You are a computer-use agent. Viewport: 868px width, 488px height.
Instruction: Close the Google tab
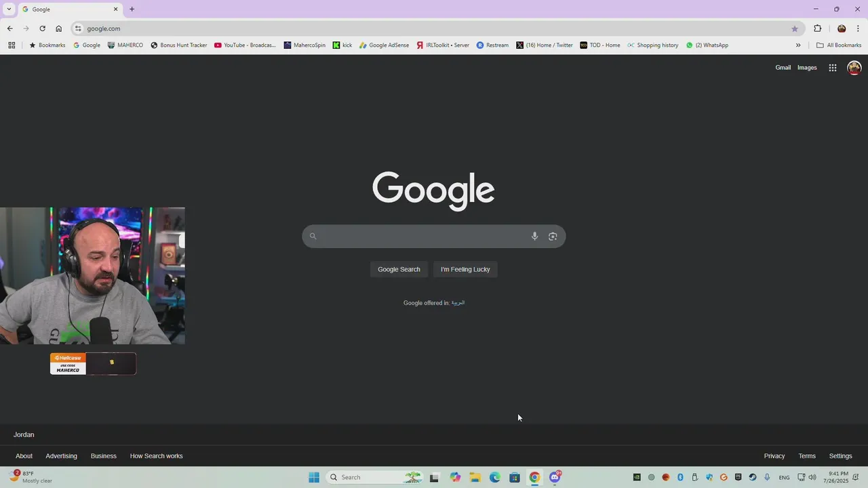[x=115, y=9]
